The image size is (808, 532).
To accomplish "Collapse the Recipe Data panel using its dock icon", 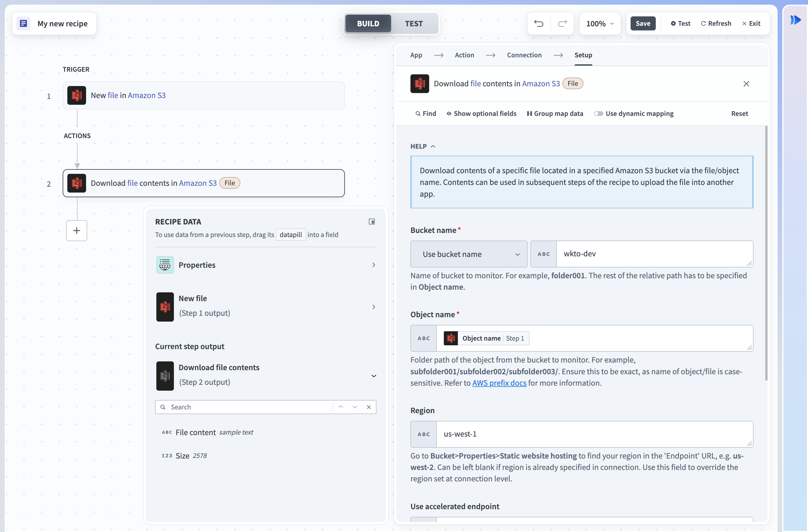I will click(372, 222).
